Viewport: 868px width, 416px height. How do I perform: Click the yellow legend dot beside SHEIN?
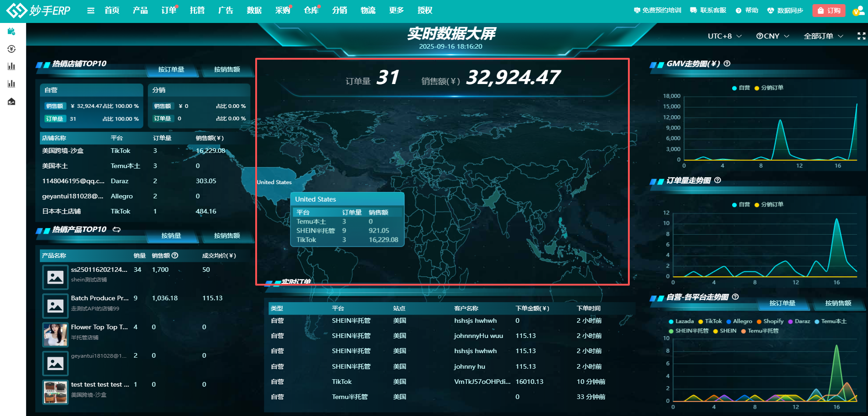coord(716,331)
